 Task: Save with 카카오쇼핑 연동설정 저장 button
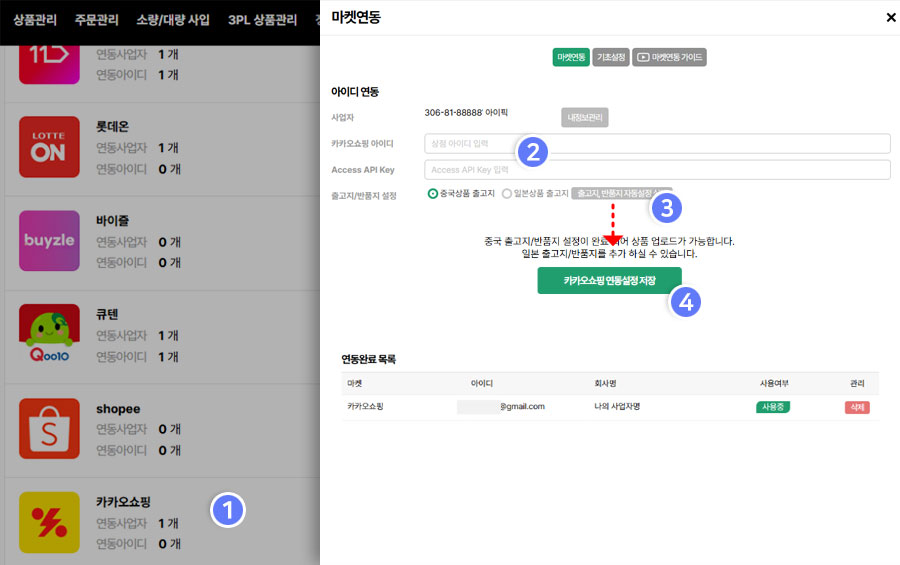[609, 281]
